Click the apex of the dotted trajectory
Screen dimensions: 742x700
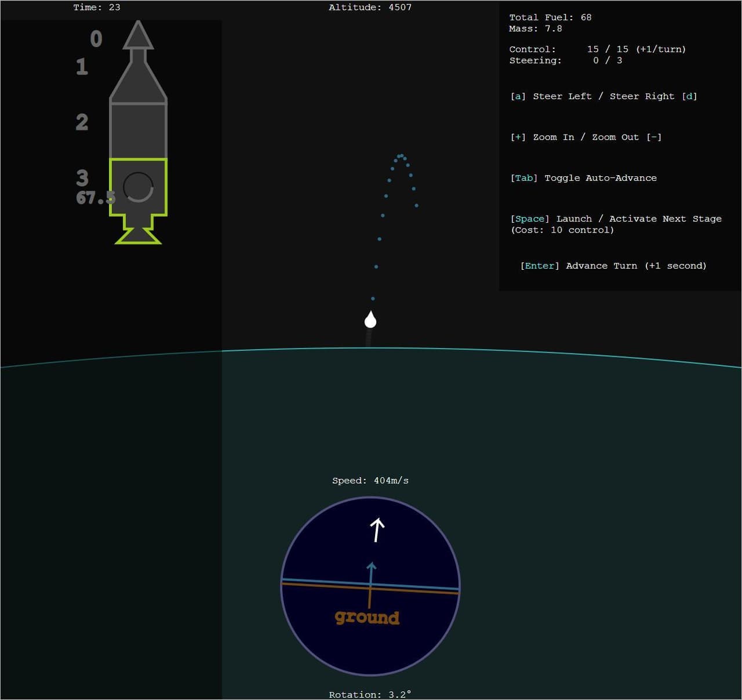click(x=401, y=155)
